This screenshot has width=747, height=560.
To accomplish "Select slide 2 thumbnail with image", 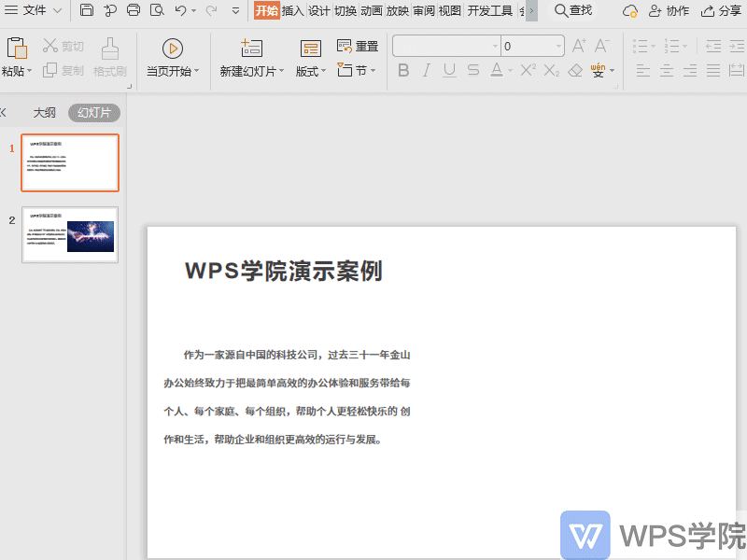I will pyautogui.click(x=70, y=235).
